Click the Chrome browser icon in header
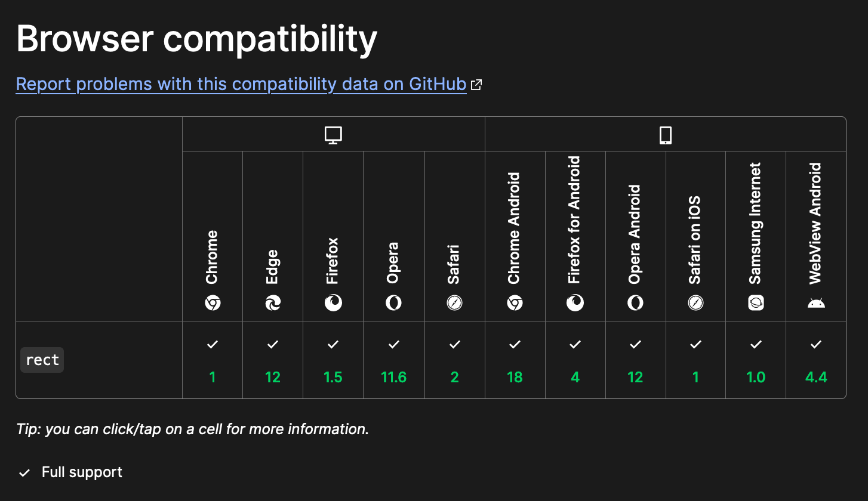Screen dimensions: 868x501 point(213,303)
